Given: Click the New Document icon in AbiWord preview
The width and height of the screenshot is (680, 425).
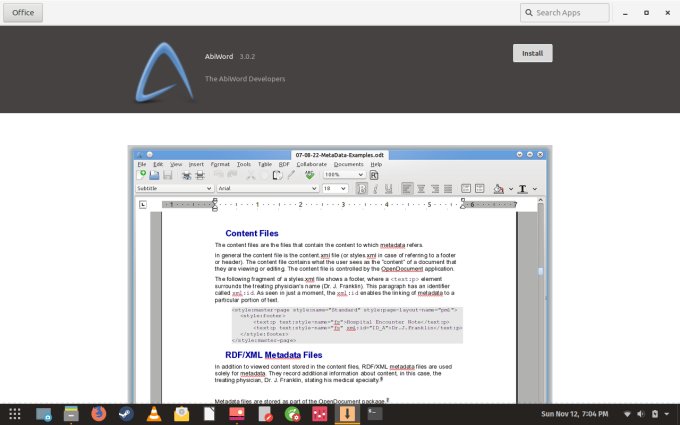Looking at the screenshot, I should [141, 175].
